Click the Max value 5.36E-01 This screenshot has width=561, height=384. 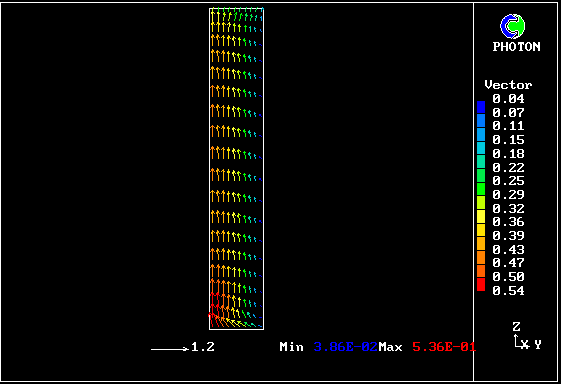click(x=444, y=347)
